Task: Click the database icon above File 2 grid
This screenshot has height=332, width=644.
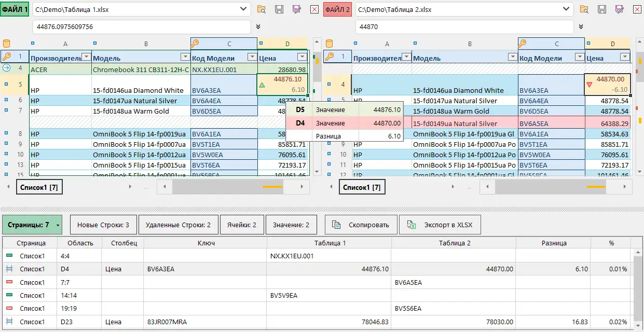Action: click(330, 44)
